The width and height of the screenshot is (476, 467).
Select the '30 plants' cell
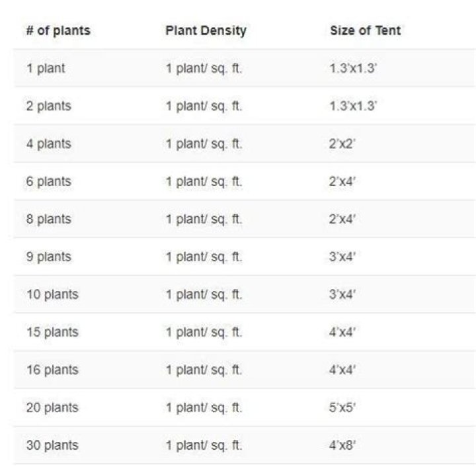(x=52, y=445)
